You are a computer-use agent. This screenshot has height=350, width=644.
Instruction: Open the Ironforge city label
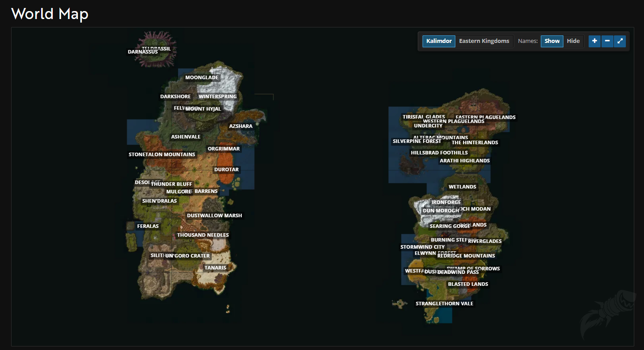446,202
